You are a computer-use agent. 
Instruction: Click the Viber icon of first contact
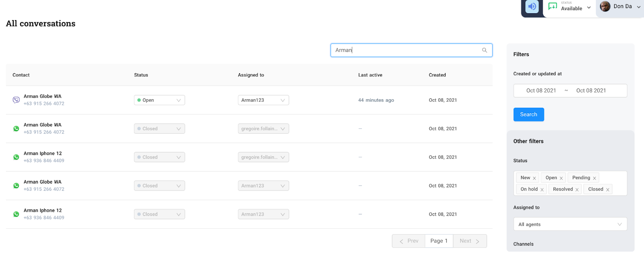16,100
